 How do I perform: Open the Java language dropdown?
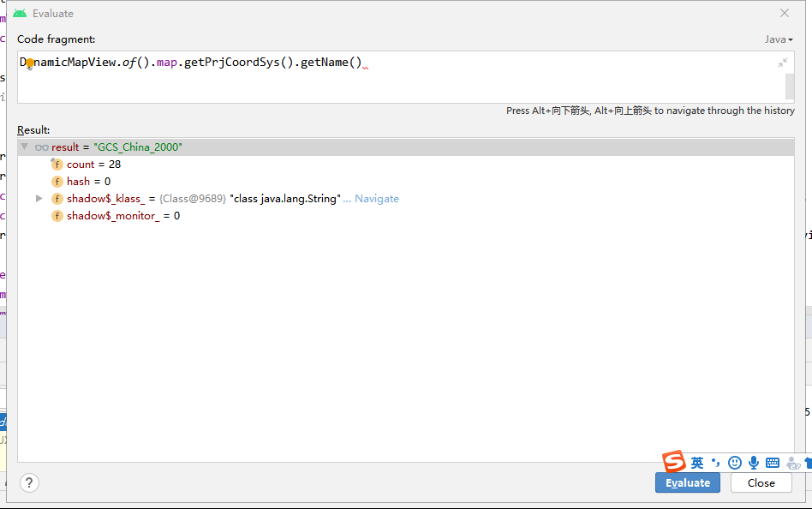tap(779, 39)
